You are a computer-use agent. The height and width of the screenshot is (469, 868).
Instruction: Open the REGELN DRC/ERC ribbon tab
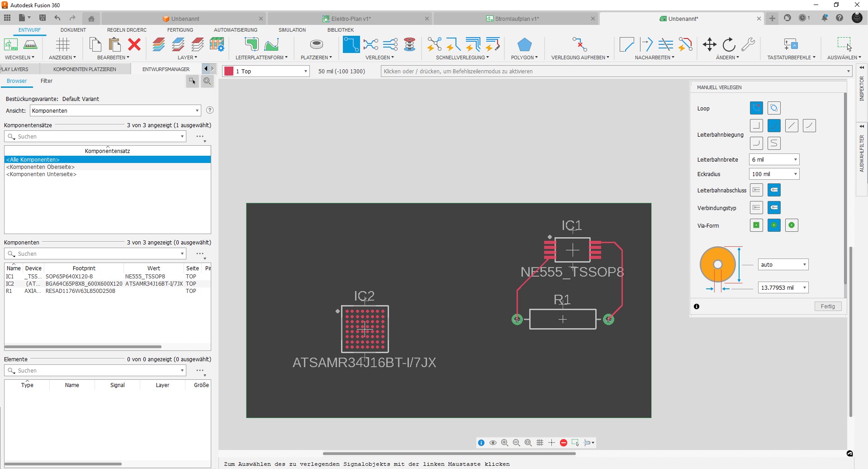tap(127, 30)
